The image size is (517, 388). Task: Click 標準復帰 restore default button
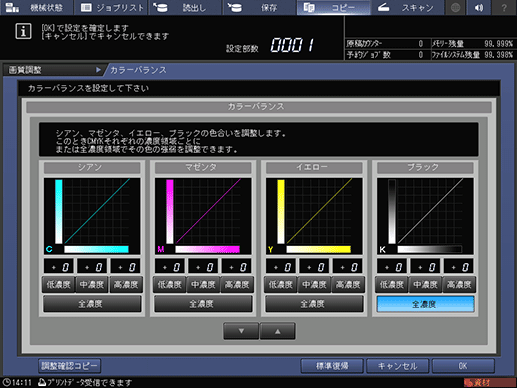332,366
